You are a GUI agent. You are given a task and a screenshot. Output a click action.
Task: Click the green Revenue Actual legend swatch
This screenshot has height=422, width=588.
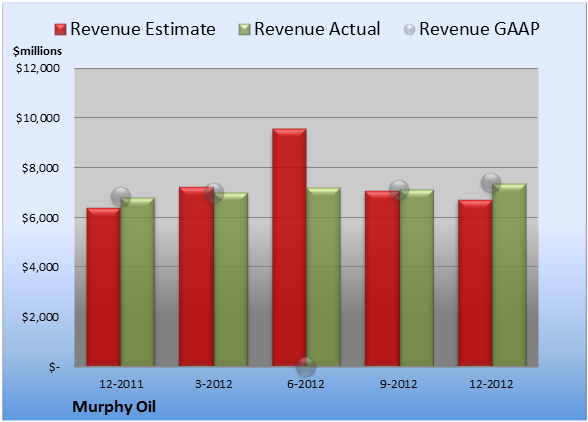coord(244,30)
